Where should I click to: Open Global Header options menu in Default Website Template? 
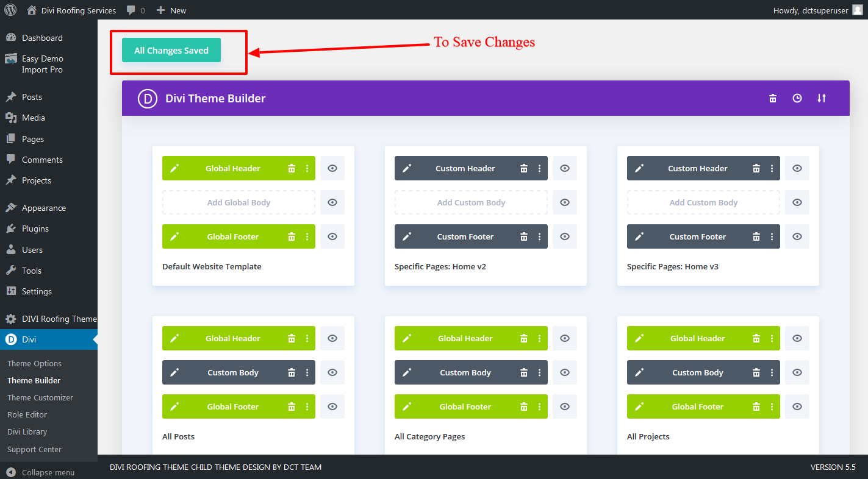307,168
